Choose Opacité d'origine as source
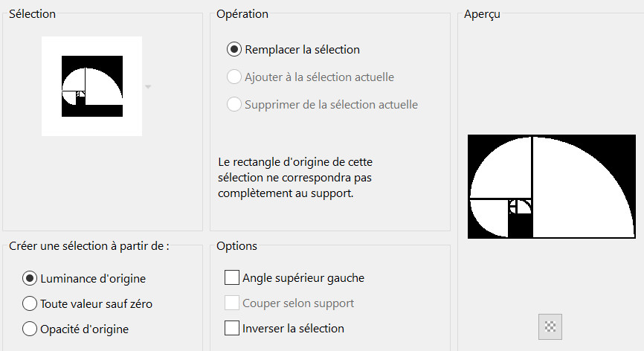Image resolution: width=644 pixels, height=351 pixels. click(30, 328)
